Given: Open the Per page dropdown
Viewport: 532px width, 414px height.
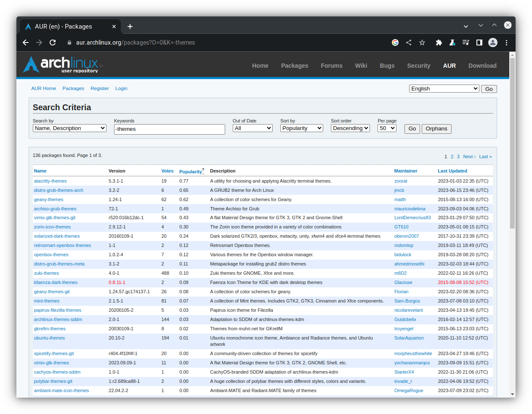Looking at the screenshot, I should point(387,128).
